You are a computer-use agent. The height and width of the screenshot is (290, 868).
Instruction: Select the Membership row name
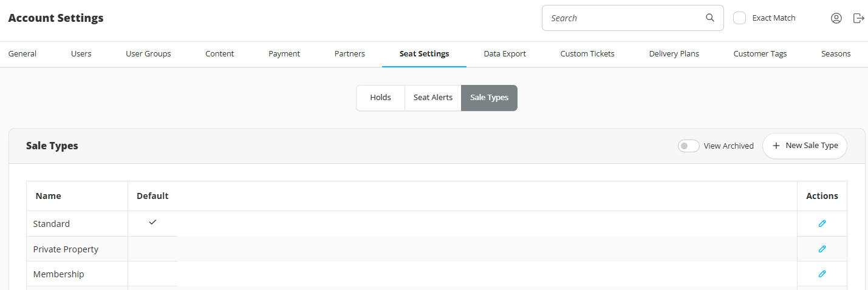(x=58, y=274)
